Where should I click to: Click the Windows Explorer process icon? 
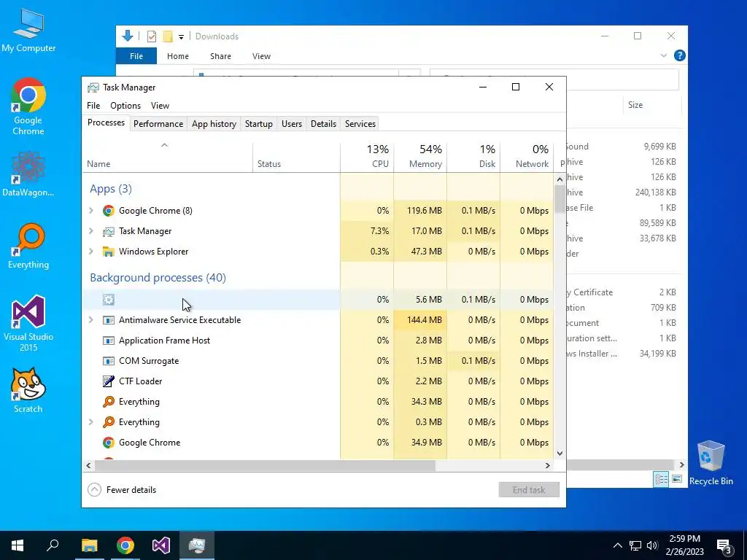(109, 252)
